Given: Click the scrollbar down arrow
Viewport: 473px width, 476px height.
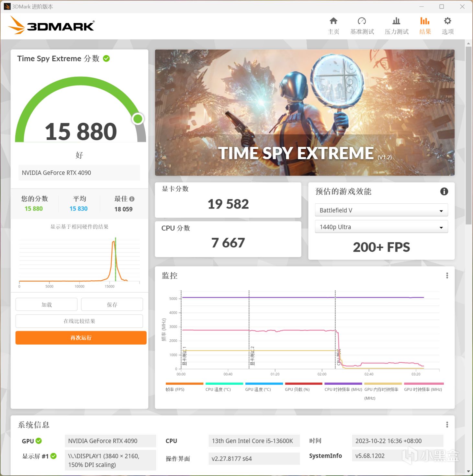Looking at the screenshot, I should point(468,471).
